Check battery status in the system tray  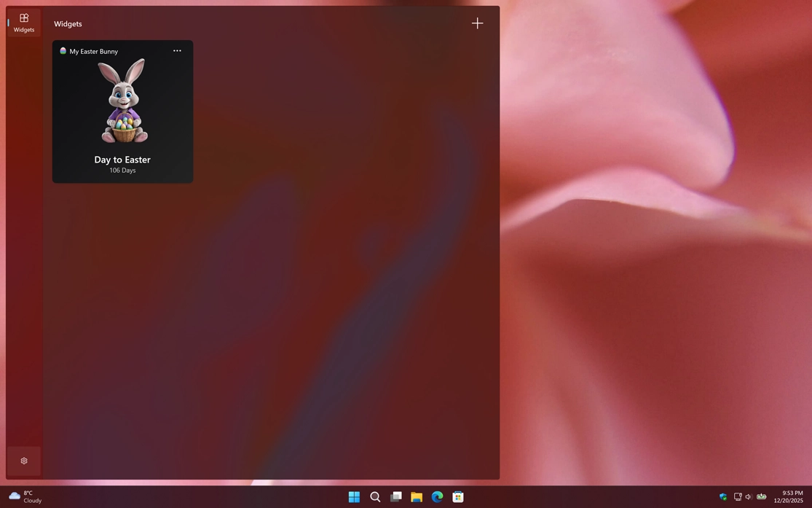point(762,496)
